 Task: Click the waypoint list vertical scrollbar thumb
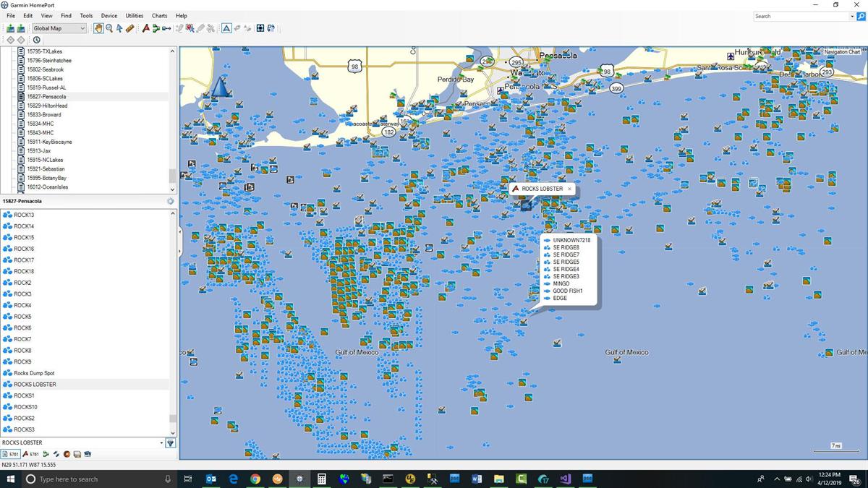(172, 418)
